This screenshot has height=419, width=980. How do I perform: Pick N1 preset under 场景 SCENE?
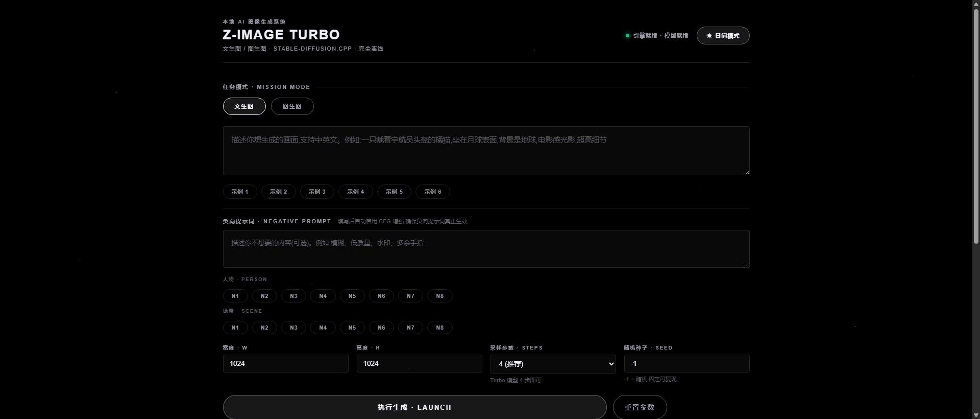tap(235, 328)
